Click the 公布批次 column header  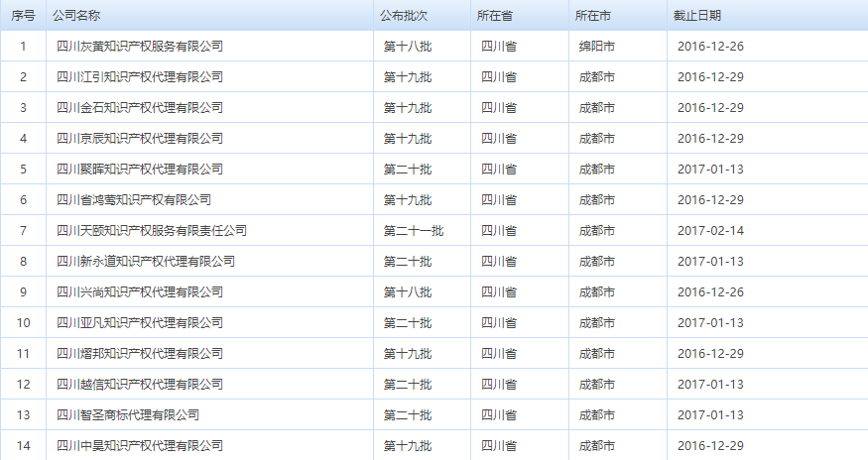[x=404, y=16]
